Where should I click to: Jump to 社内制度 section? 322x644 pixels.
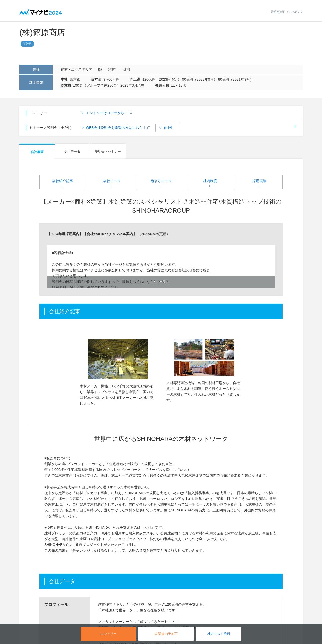pos(210,182)
